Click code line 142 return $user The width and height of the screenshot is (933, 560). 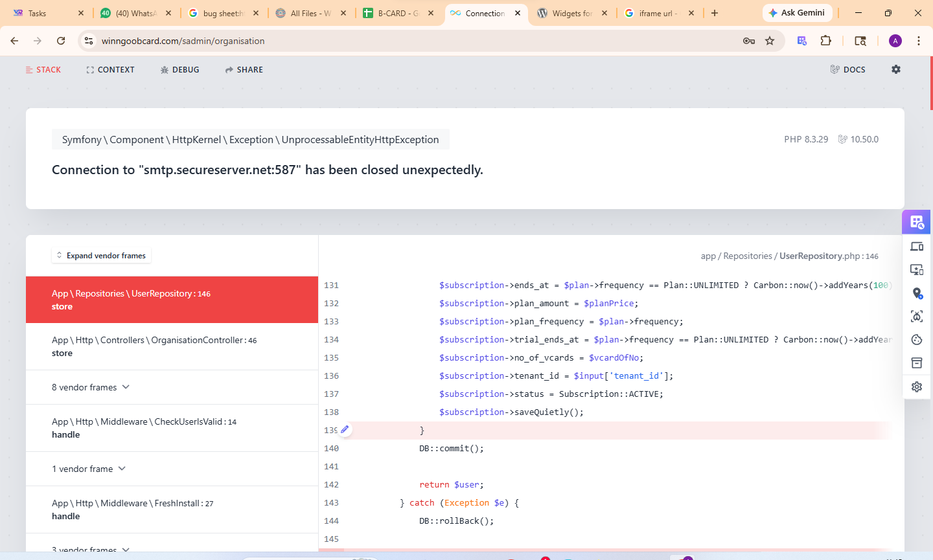click(451, 484)
